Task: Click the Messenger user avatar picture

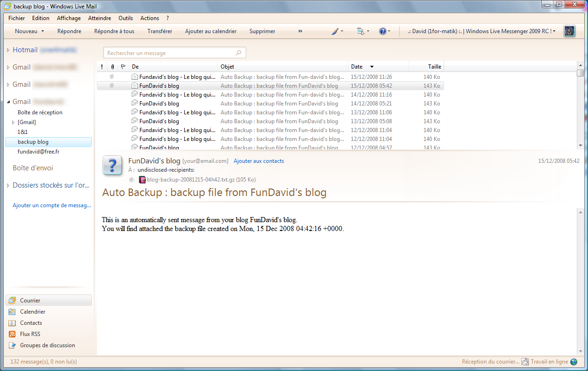Action: click(569, 31)
